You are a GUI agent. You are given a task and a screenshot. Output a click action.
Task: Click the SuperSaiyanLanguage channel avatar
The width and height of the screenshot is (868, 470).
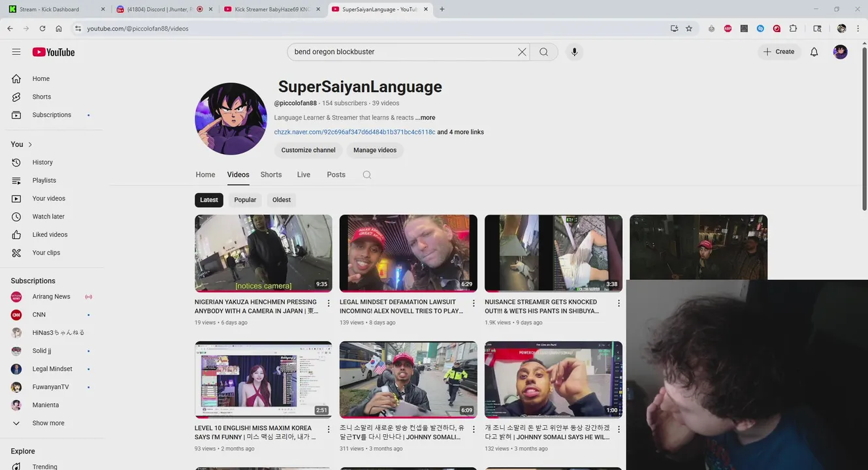click(231, 119)
